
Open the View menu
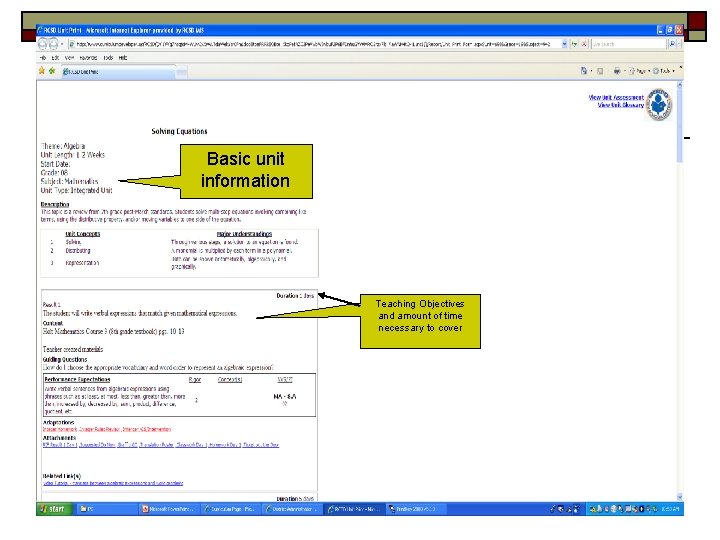tap(69, 58)
